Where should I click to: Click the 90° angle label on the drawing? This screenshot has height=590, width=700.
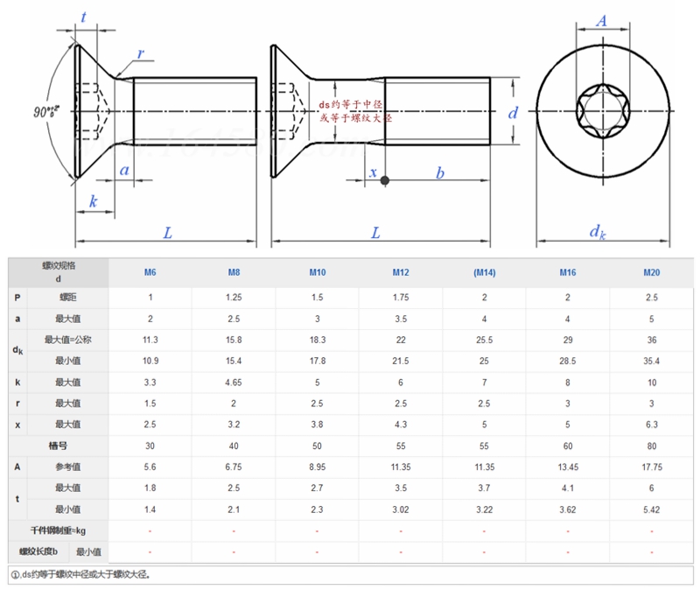pos(46,112)
